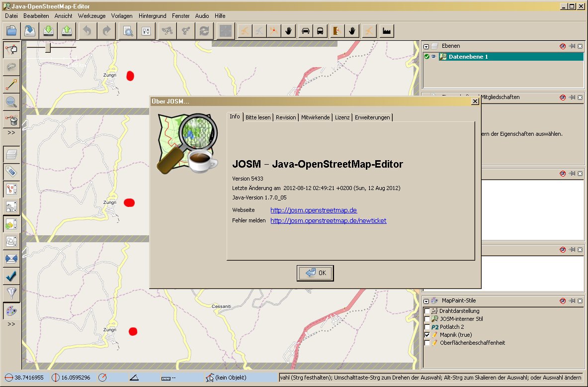Click the MapPaint palette icon in sidebar
The image size is (588, 387).
[11, 311]
